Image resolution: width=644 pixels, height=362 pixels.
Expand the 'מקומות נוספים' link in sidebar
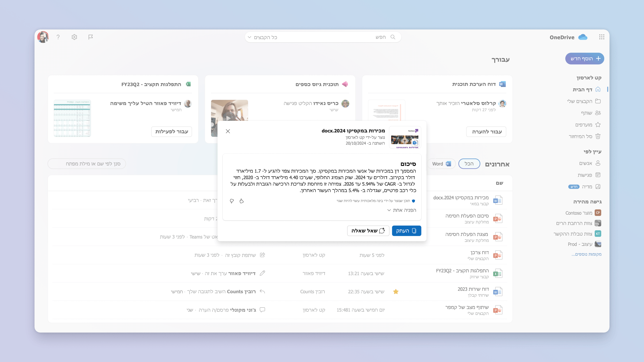click(x=586, y=254)
